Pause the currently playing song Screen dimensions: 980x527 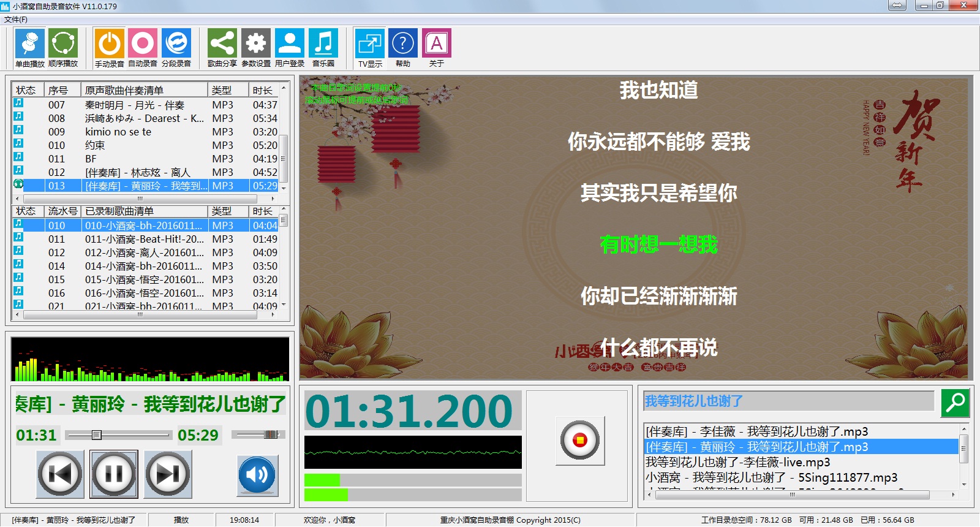click(x=114, y=474)
